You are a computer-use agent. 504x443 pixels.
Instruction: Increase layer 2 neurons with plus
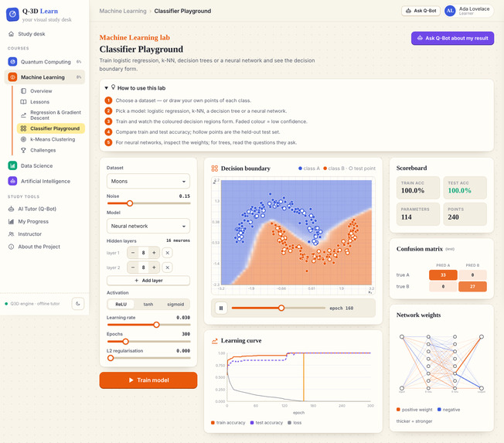coord(154,268)
